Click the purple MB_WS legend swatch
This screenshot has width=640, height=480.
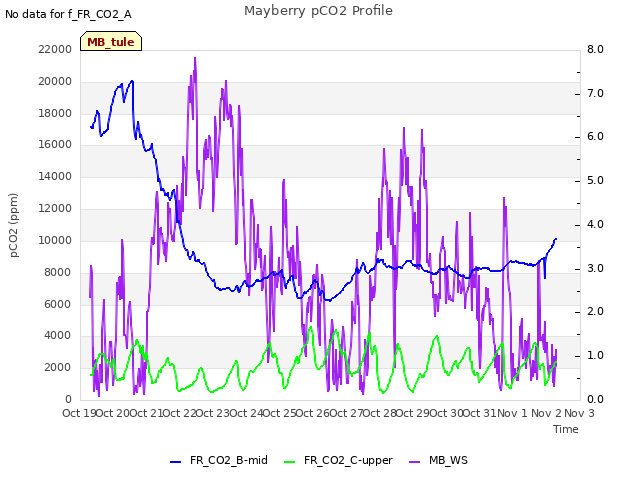[414, 462]
